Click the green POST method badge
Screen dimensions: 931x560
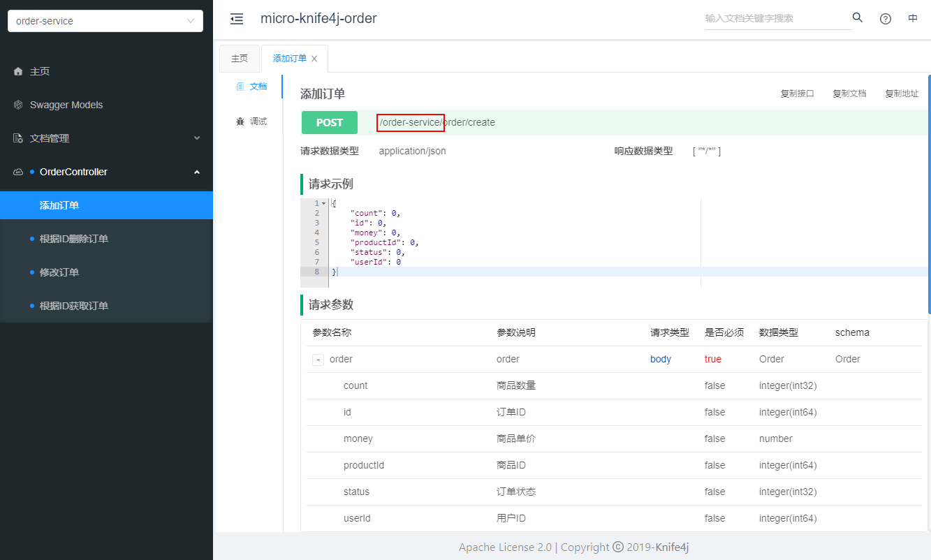tap(330, 122)
